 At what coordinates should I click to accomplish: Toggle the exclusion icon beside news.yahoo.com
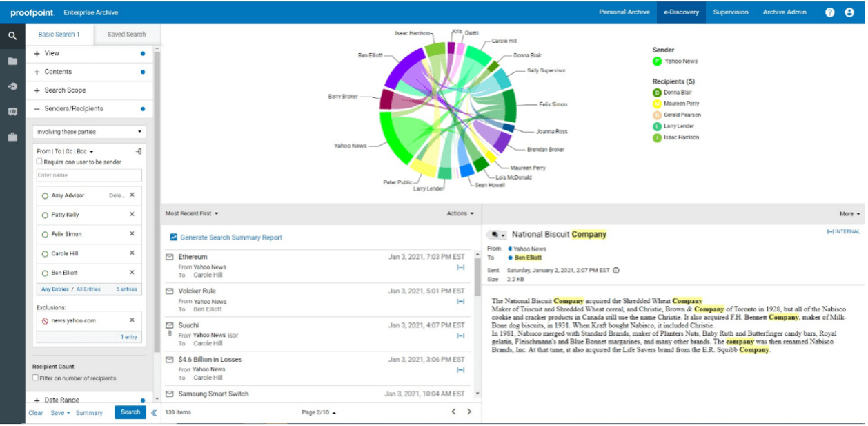[45, 321]
